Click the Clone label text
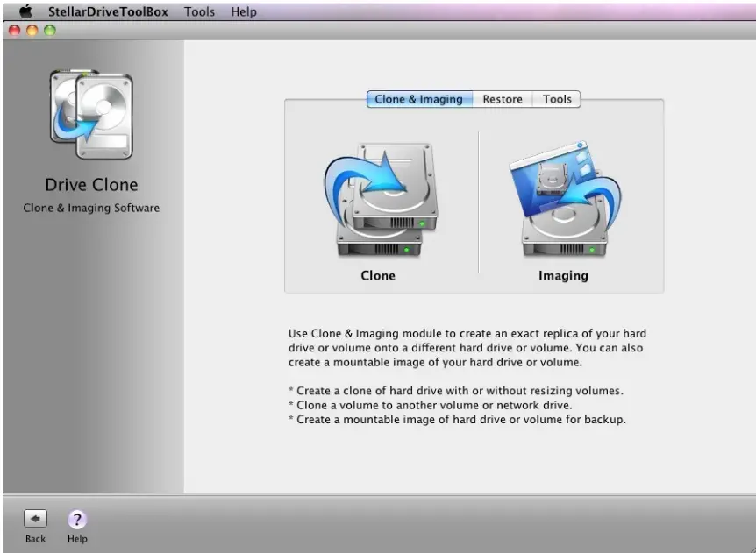 378,275
